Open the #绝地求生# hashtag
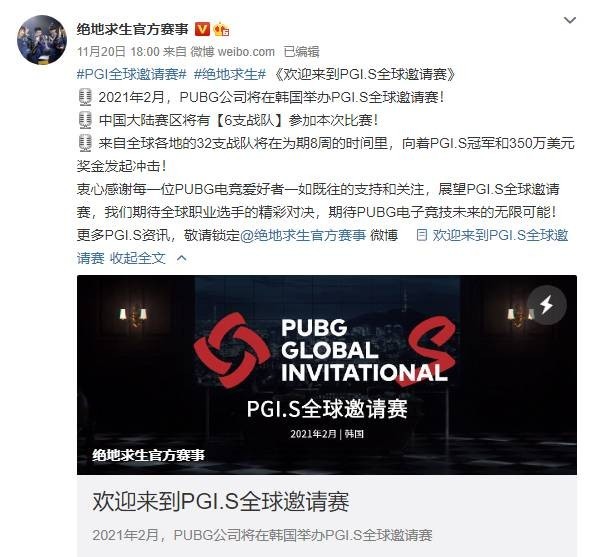Viewport: 593px width, 557px height. tap(230, 74)
